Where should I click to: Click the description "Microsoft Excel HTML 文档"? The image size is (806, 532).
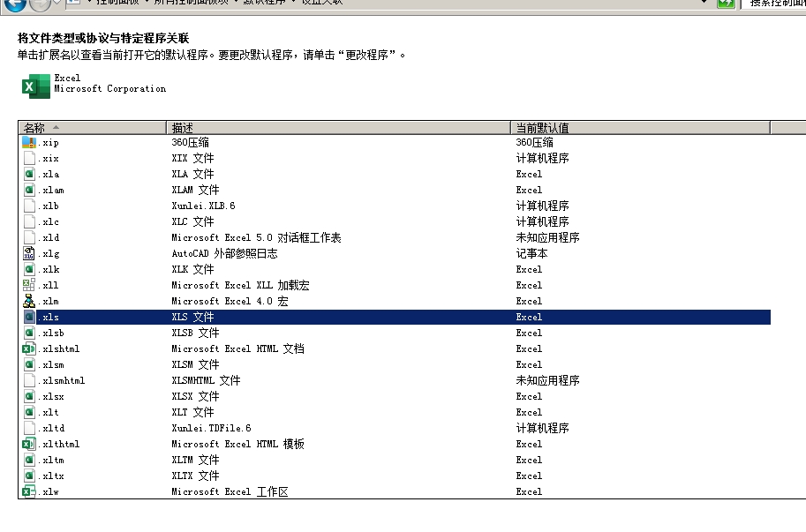point(238,349)
